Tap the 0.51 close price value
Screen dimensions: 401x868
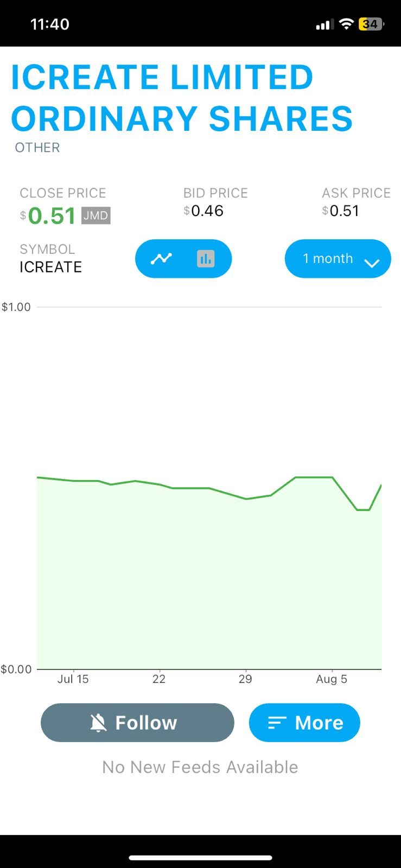(52, 216)
